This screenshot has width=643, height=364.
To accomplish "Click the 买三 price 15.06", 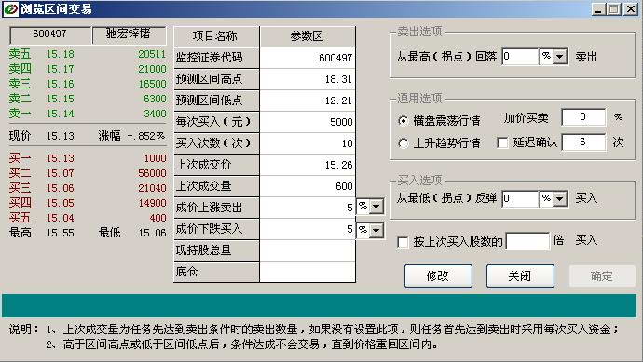I will click(x=61, y=188).
